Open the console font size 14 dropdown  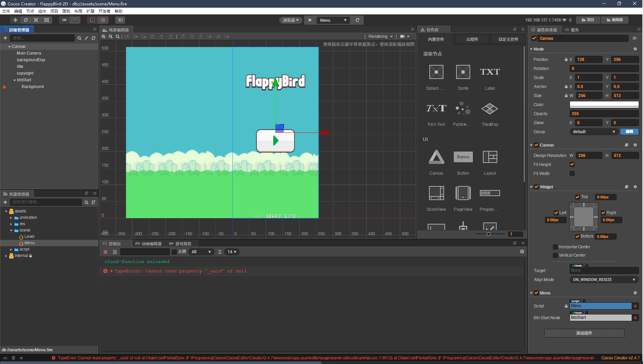[232, 252]
